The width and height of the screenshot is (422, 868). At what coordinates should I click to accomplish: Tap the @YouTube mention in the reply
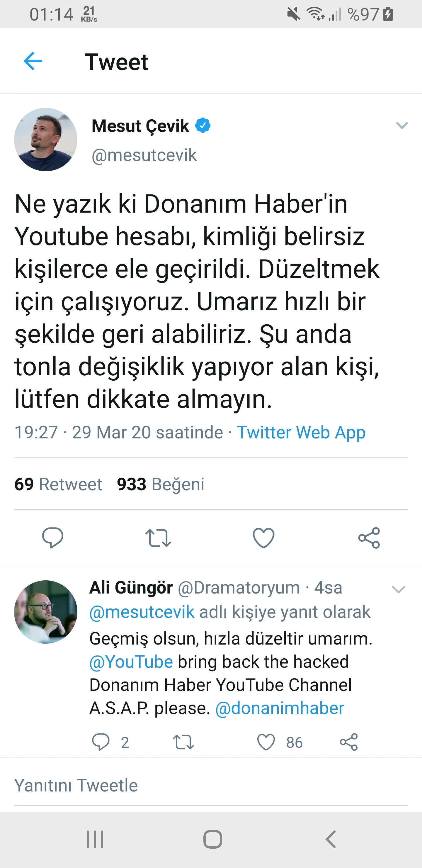click(x=131, y=662)
